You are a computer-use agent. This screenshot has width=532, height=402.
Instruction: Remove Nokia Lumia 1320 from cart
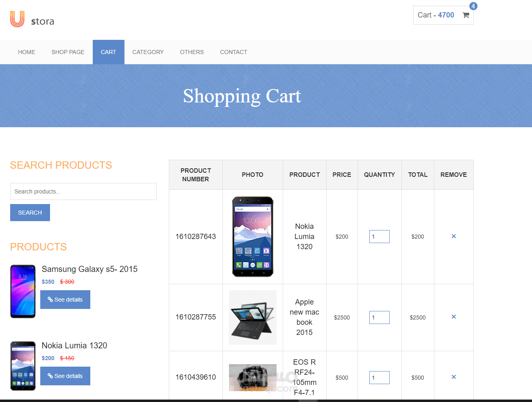click(x=454, y=236)
